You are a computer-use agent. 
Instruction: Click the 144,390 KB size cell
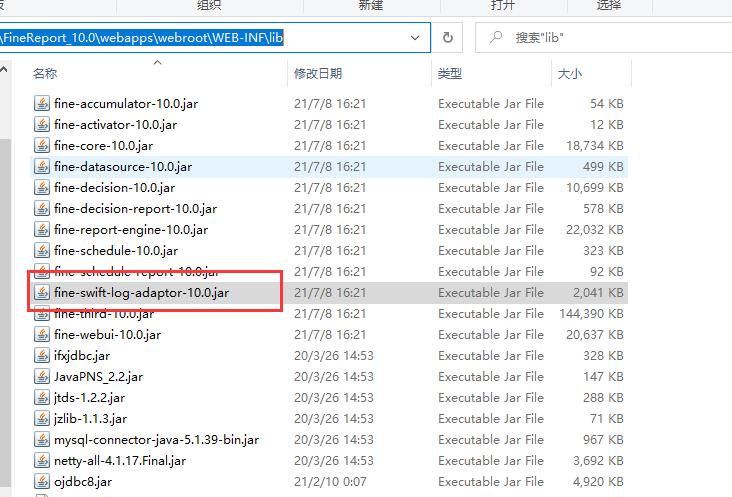coord(591,313)
